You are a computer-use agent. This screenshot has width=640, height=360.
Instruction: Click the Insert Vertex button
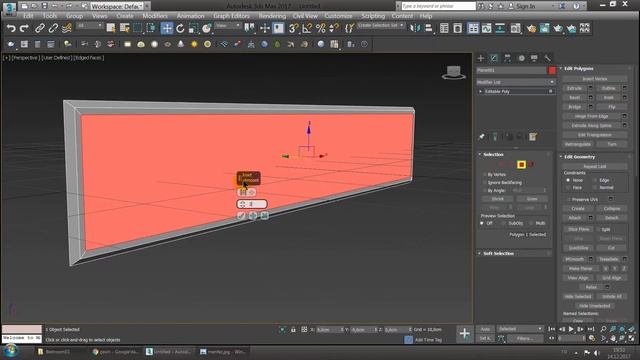point(595,79)
